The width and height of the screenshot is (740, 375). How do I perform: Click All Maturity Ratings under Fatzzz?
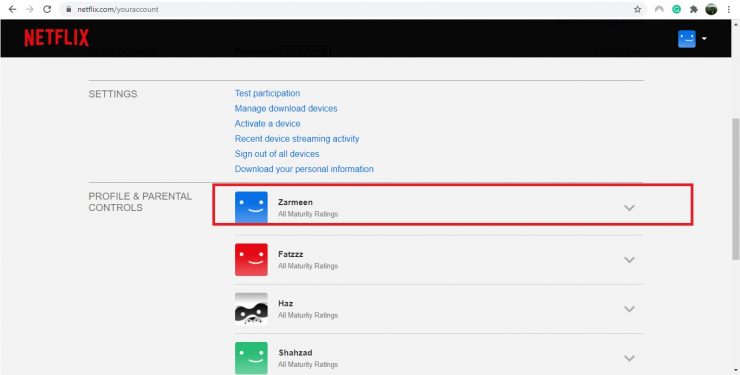pos(308,266)
